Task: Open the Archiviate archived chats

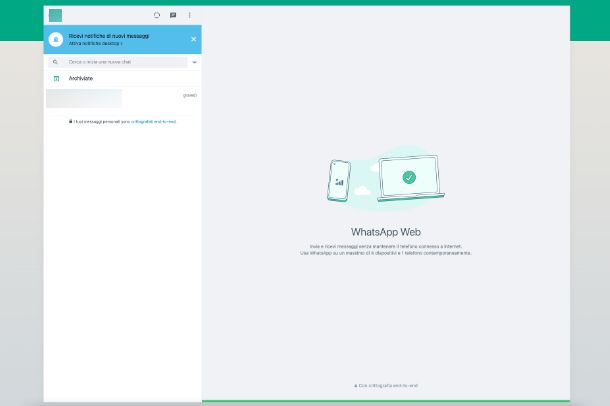Action: [x=123, y=79]
